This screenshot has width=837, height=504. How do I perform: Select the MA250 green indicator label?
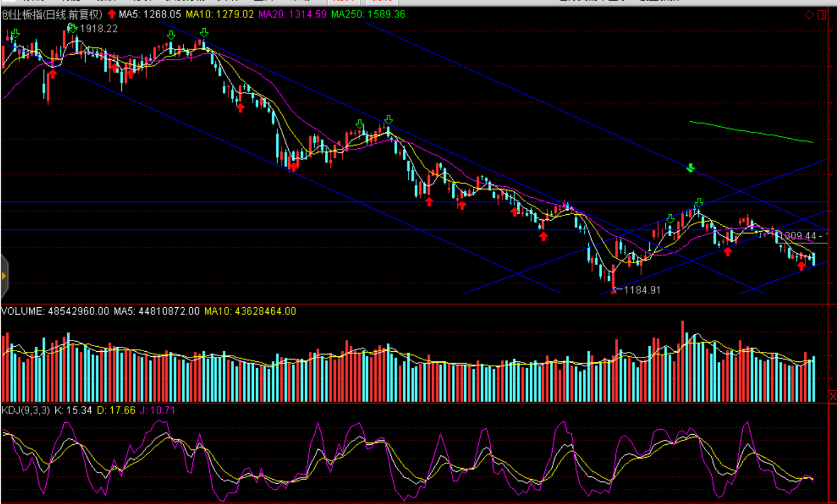click(x=368, y=14)
